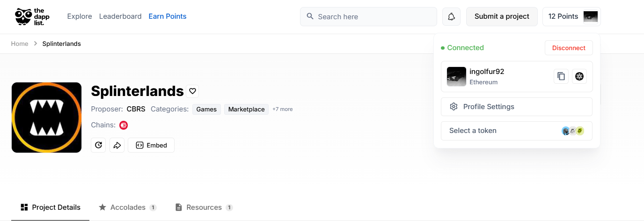The height and width of the screenshot is (221, 644).
Task: Open the Select a token dropdown
Action: [517, 131]
